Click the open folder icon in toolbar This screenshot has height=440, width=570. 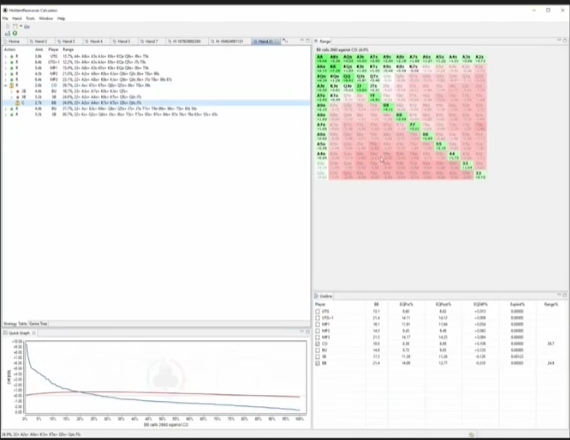point(27,26)
